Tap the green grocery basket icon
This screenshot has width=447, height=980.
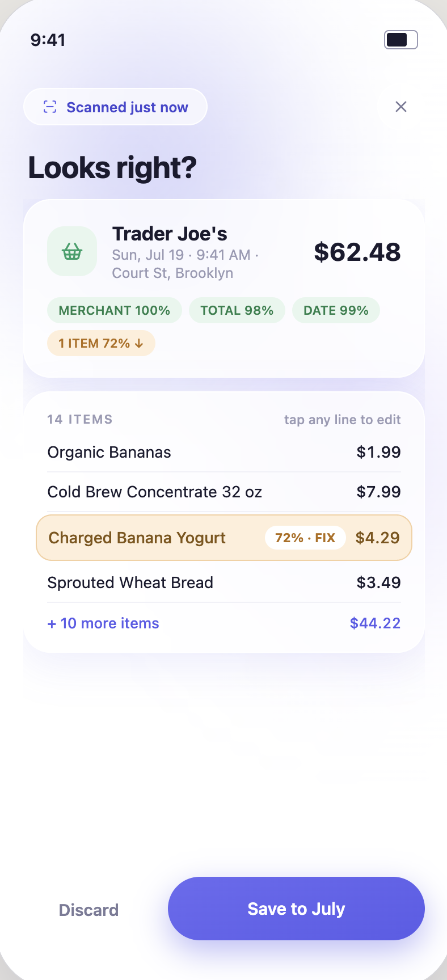(72, 251)
